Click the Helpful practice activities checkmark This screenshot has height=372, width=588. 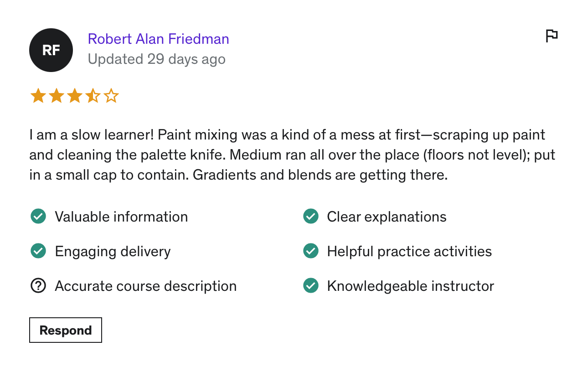click(311, 251)
